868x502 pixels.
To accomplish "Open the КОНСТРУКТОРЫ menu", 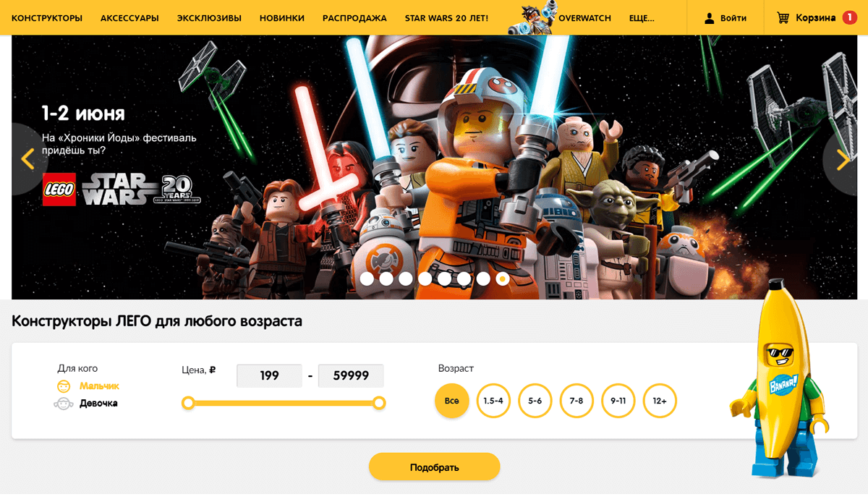I will pyautogui.click(x=47, y=18).
